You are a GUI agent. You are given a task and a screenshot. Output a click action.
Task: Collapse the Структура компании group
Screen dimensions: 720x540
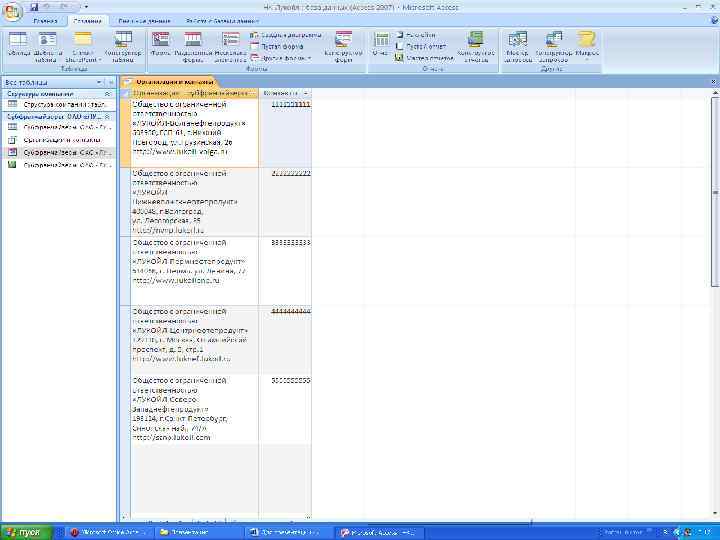tap(108, 94)
